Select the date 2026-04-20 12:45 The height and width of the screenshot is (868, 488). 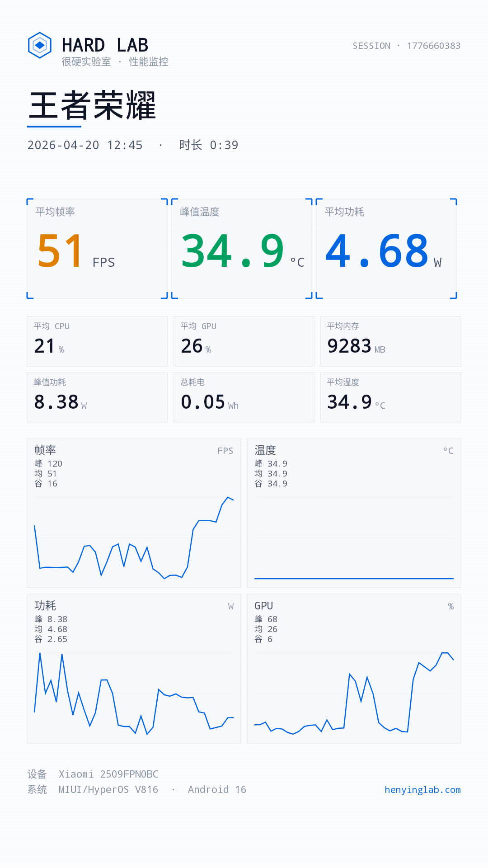85,145
